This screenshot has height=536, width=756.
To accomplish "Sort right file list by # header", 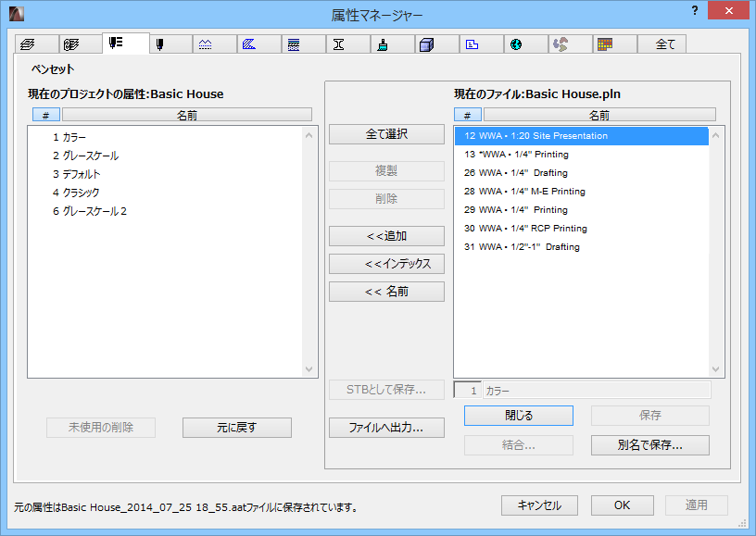I will 468,115.
